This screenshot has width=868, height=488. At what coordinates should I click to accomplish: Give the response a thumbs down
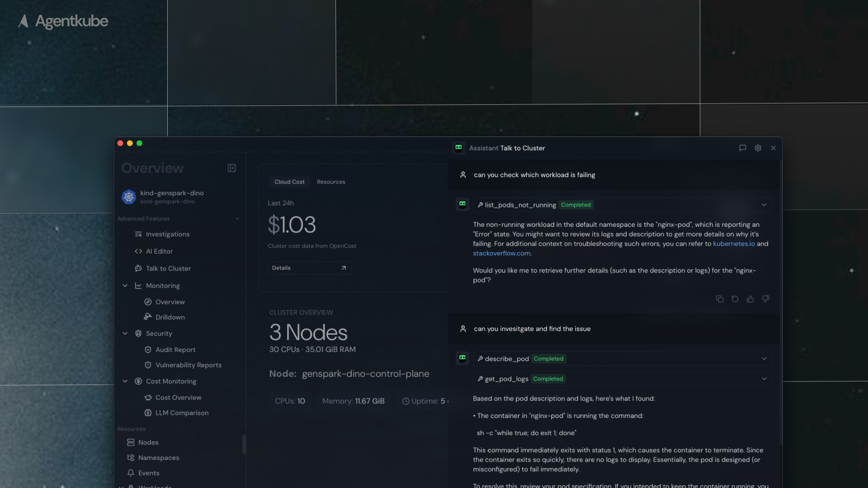pos(766,299)
